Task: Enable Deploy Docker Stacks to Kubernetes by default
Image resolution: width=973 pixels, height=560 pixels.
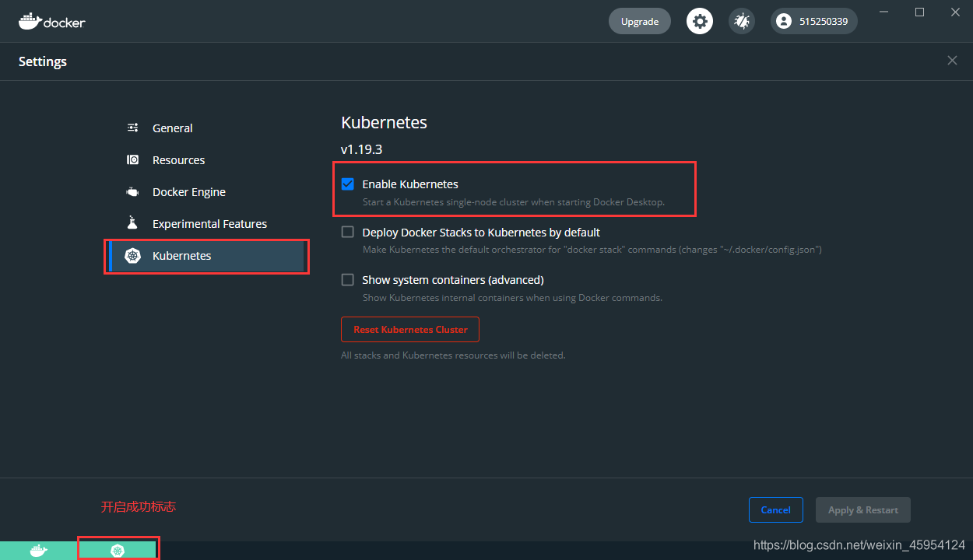Action: tap(348, 232)
